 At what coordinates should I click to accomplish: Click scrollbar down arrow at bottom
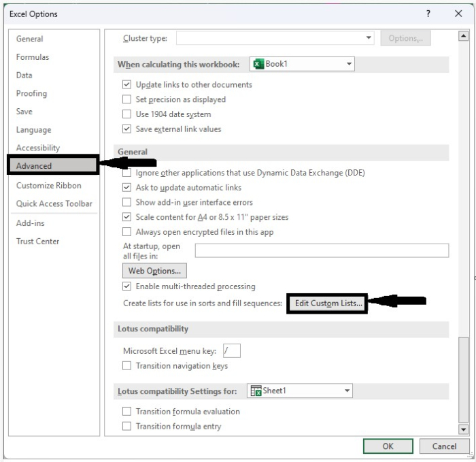(464, 429)
